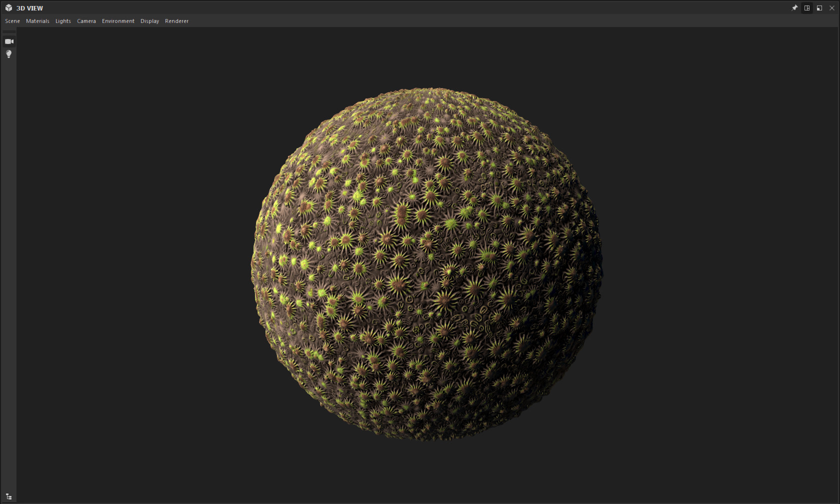
Task: Click the split-view layout icon in the title bar
Action: coord(806,7)
